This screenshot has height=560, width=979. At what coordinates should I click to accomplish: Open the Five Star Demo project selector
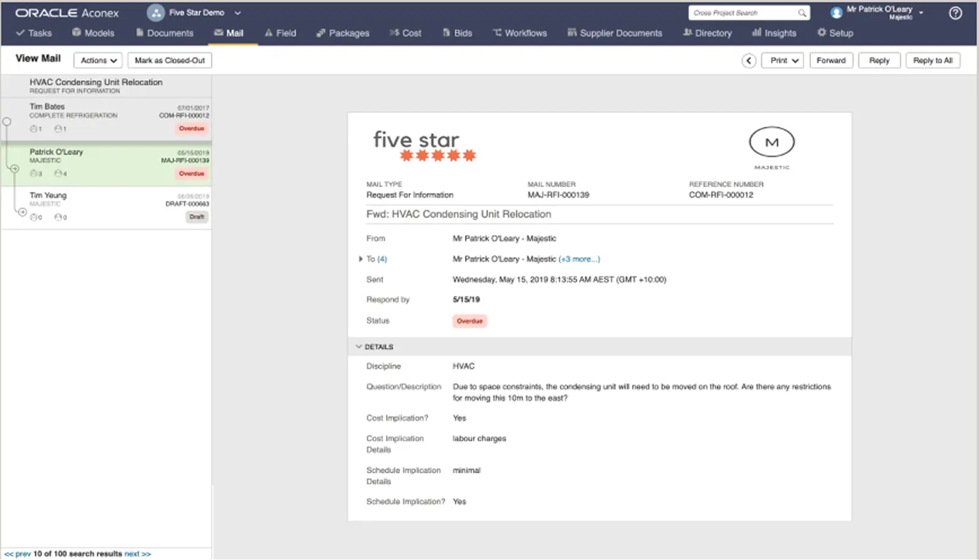(197, 12)
